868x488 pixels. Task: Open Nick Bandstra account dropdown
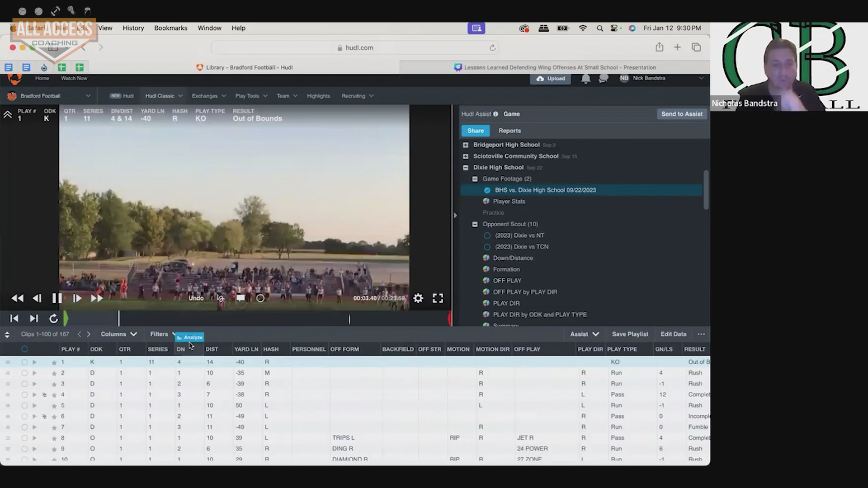tap(661, 78)
